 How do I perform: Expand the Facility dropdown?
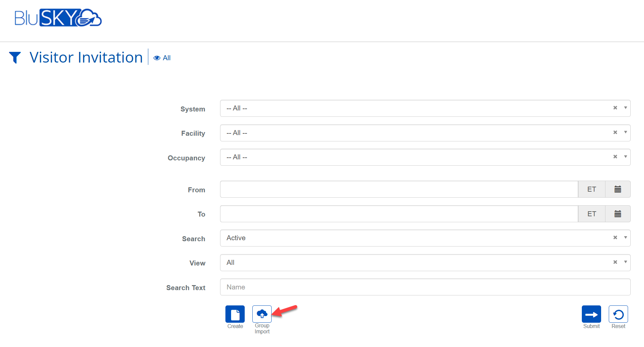pos(625,132)
